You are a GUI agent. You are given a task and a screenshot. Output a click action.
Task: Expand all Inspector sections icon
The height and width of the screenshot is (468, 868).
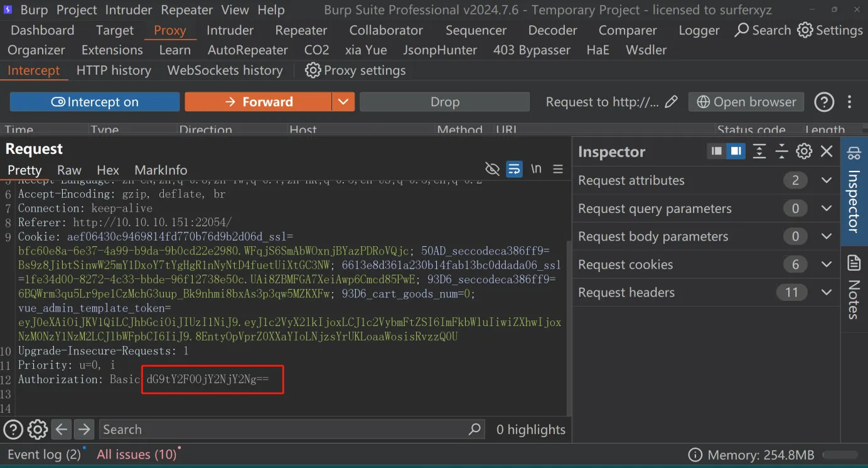(x=759, y=151)
